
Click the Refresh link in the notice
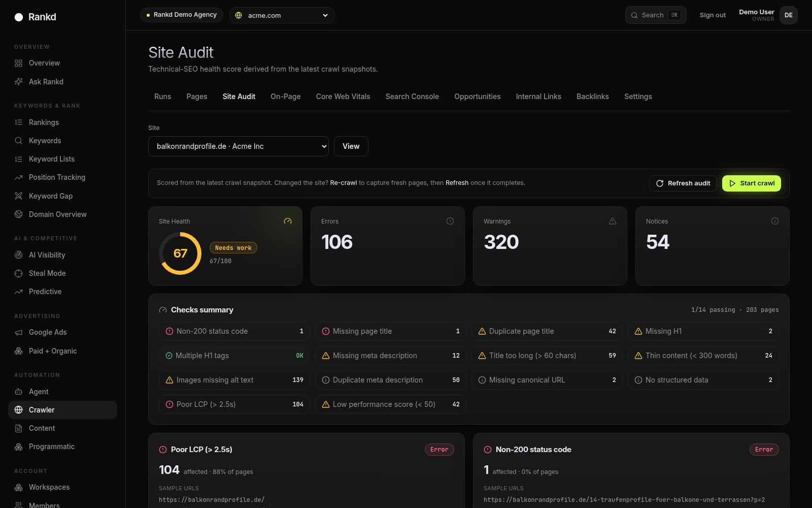(x=457, y=183)
